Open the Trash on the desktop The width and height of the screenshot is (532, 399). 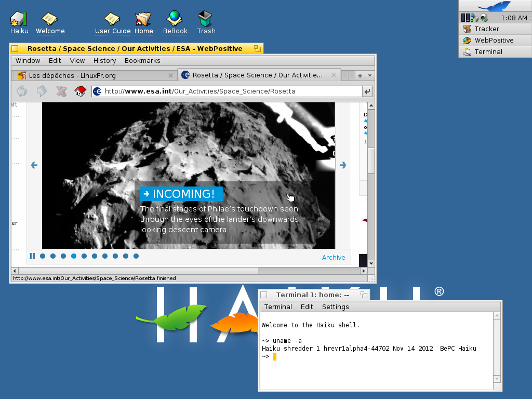[206, 19]
